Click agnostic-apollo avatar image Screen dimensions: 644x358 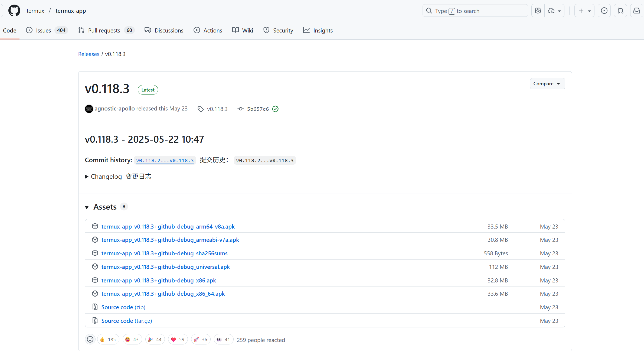89,109
